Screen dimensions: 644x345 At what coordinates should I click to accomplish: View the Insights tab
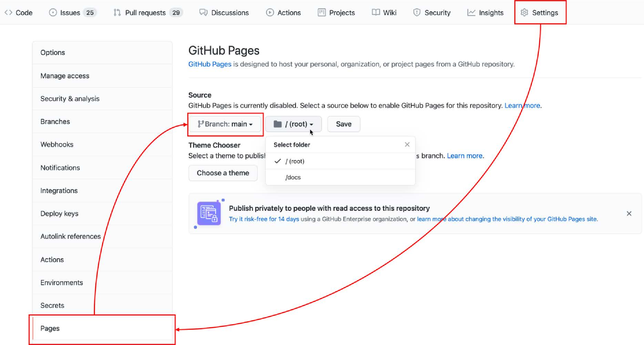485,13
